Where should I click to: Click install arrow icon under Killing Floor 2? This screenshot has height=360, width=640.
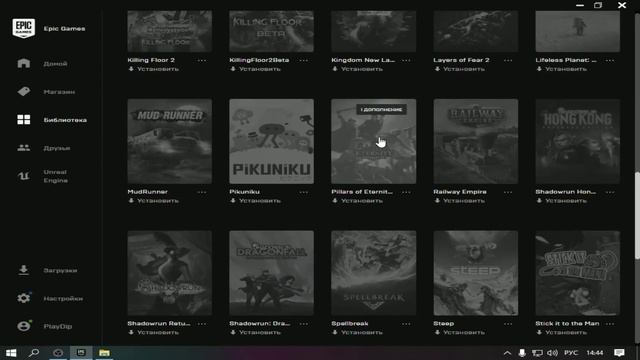click(x=131, y=69)
